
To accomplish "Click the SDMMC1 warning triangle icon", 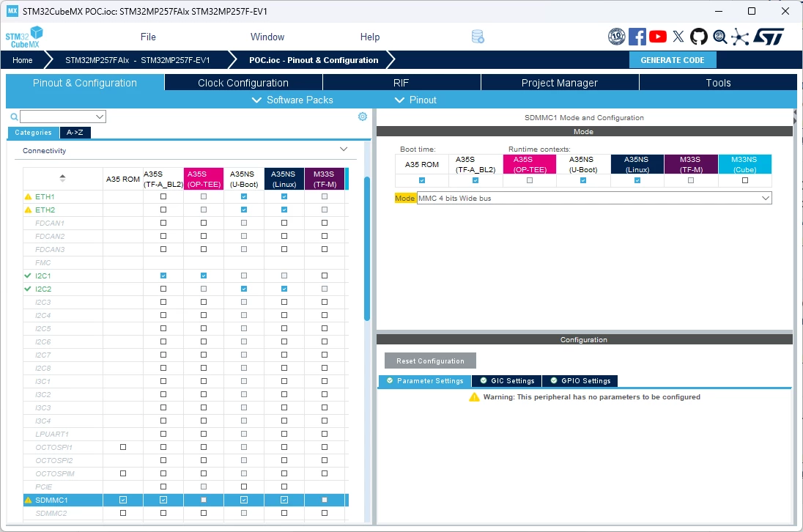I will tap(28, 500).
